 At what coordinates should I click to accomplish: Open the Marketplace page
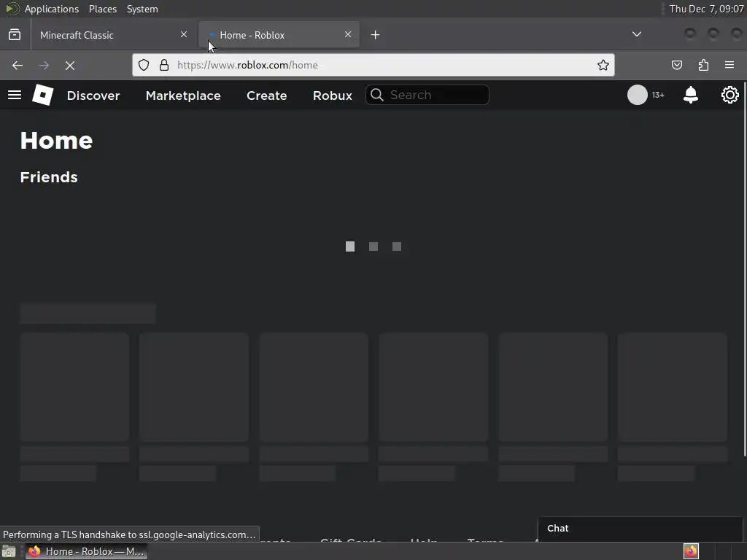[x=183, y=96]
